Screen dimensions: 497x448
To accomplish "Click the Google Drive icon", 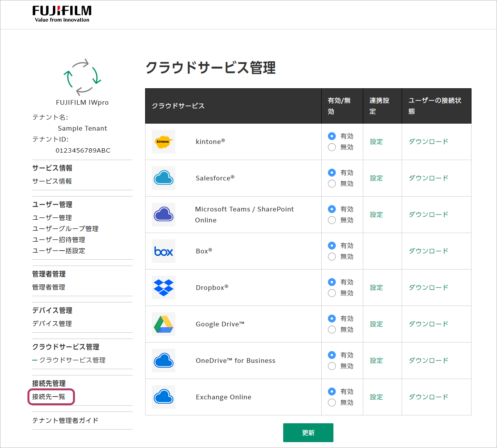I will (164, 324).
